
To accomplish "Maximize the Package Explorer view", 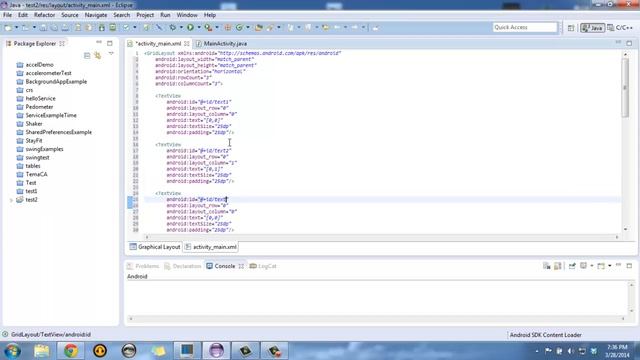I will point(110,43).
